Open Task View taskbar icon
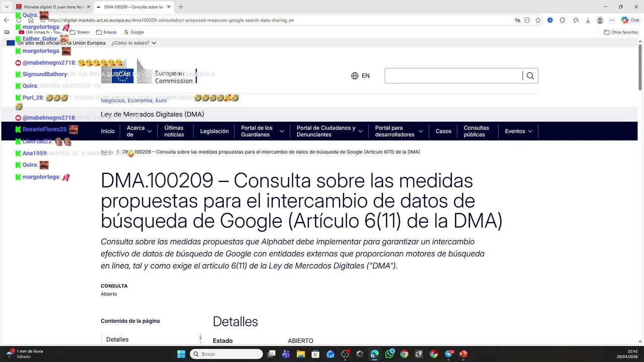This screenshot has width=644, height=362. pos(272,354)
